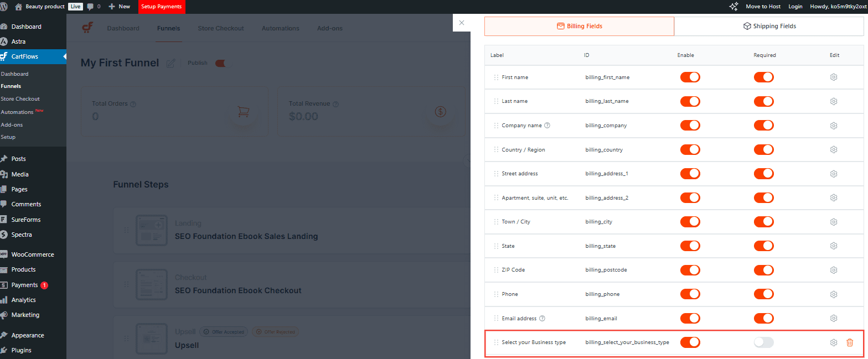
Task: Delete the Select your Business type field
Action: coord(850,342)
